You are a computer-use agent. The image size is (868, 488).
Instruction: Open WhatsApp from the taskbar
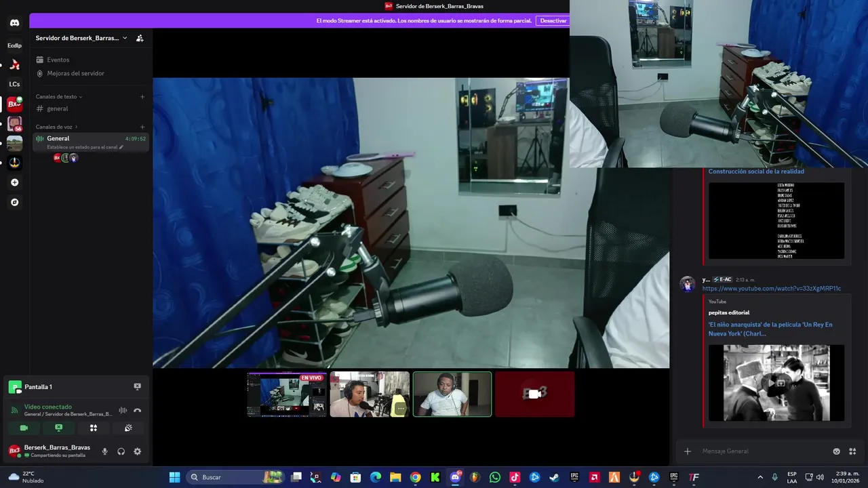click(x=494, y=477)
